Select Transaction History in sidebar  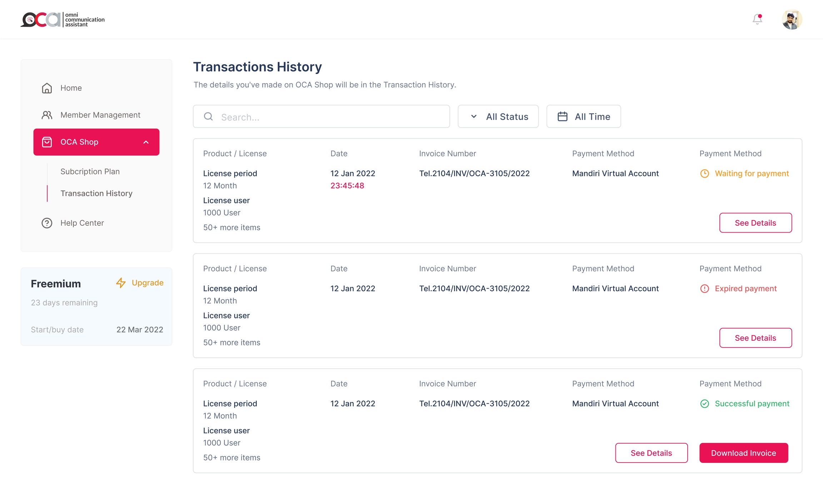[96, 194]
